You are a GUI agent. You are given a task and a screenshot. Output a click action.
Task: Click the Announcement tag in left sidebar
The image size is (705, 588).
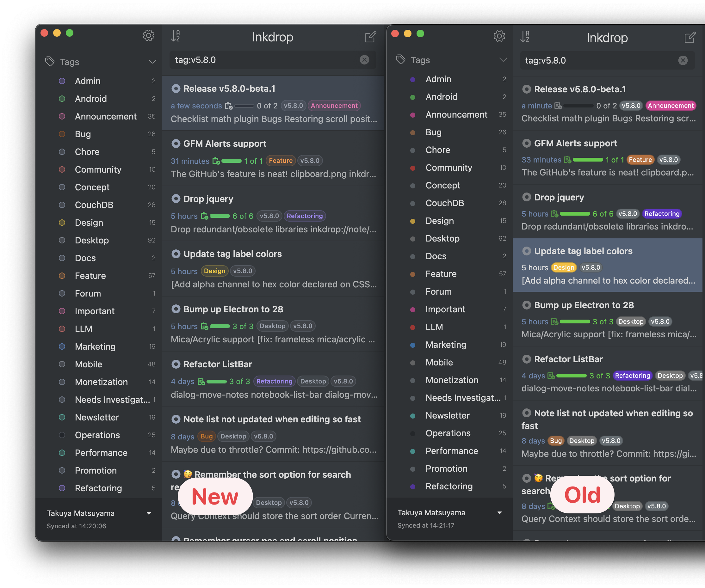click(x=105, y=115)
